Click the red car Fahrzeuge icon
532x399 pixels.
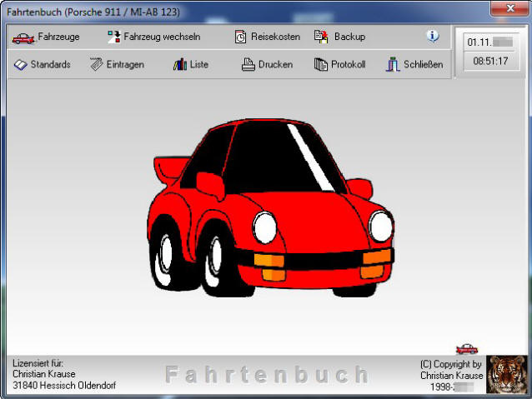click(23, 38)
